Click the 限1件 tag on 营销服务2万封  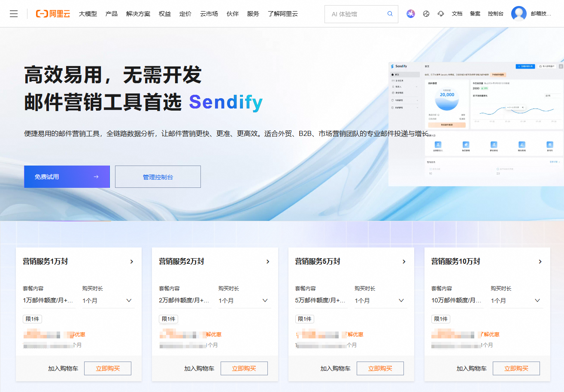(168, 319)
